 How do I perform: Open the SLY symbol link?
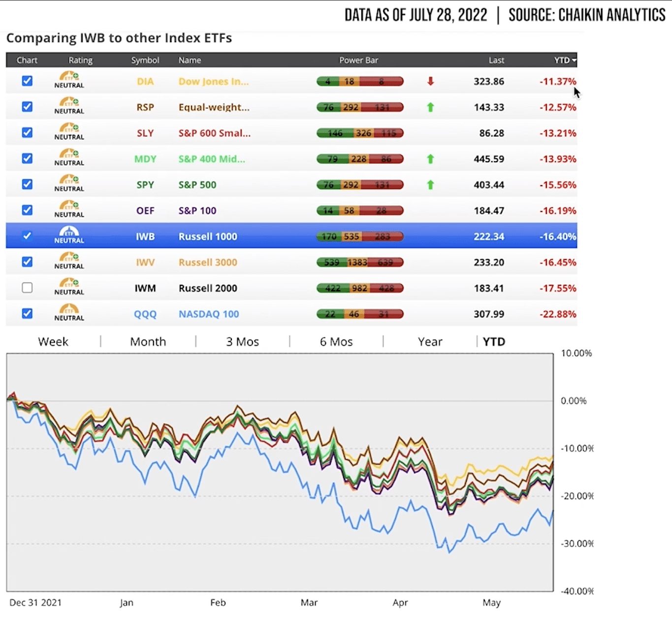tap(145, 133)
